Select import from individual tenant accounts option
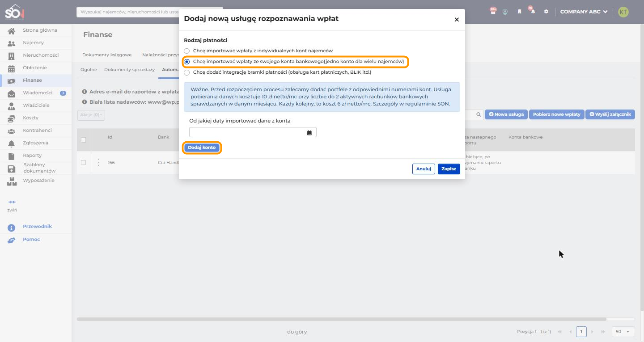 pyautogui.click(x=187, y=51)
